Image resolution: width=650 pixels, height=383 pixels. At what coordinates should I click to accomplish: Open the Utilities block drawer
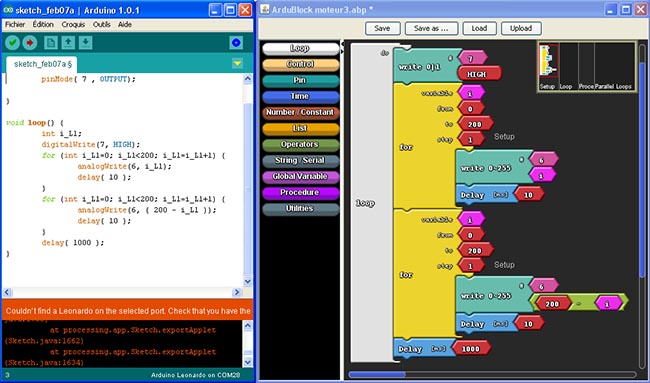point(301,208)
